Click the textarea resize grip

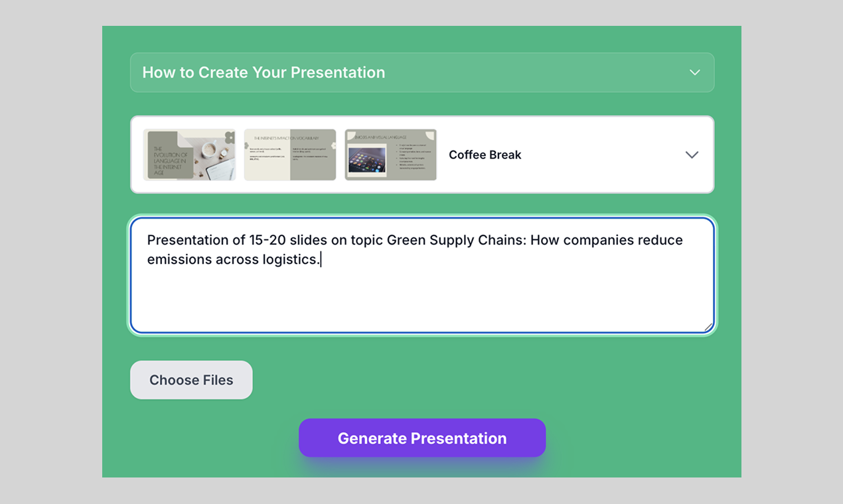(x=708, y=327)
